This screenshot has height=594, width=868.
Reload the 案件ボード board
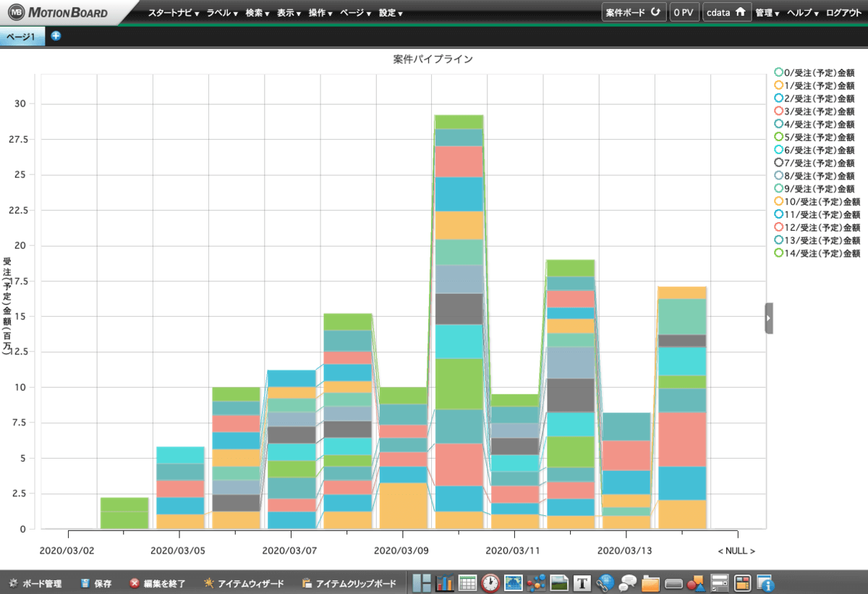(634, 12)
